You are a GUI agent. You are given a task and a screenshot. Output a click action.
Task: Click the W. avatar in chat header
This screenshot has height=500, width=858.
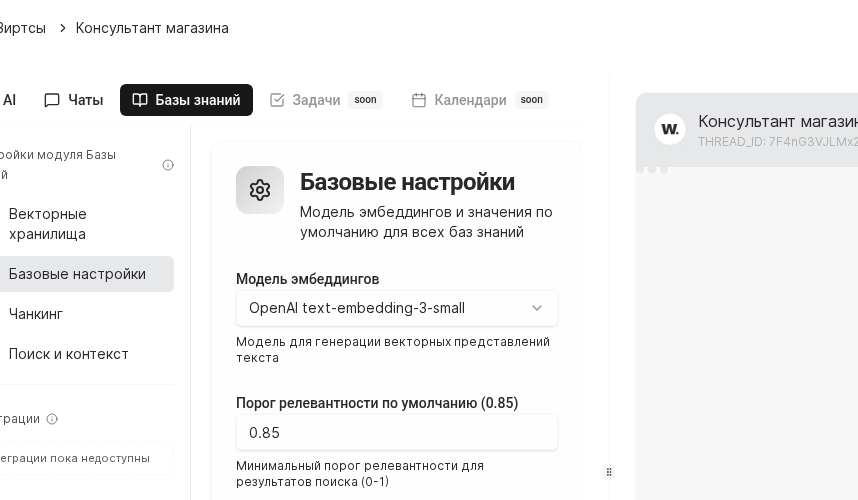click(x=670, y=129)
